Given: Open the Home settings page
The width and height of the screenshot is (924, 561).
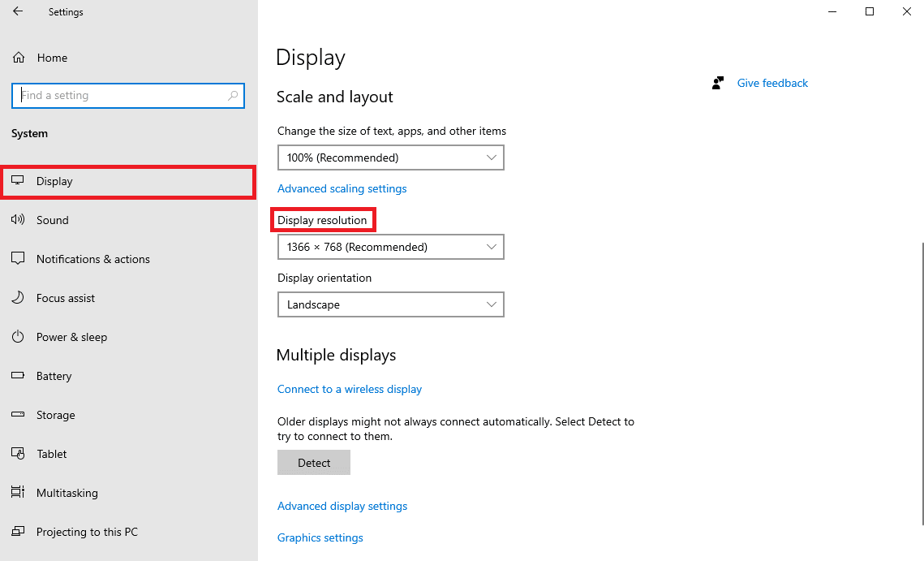Looking at the screenshot, I should tap(52, 58).
